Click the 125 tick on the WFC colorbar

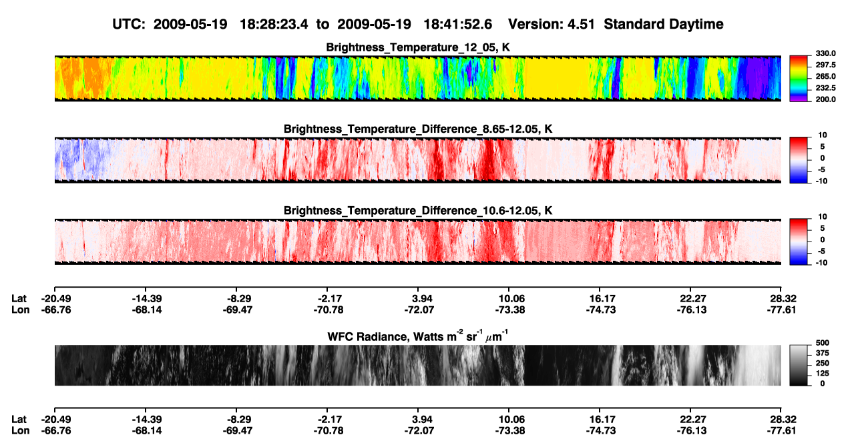pos(821,373)
